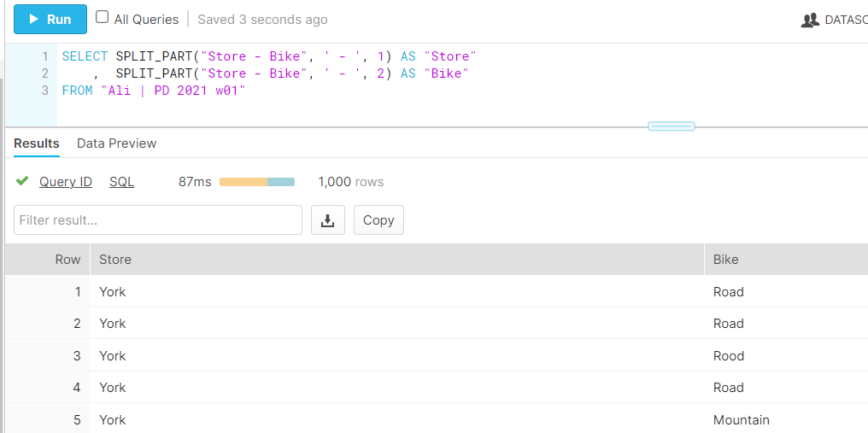
Task: Click the Row column header
Action: (x=67, y=260)
